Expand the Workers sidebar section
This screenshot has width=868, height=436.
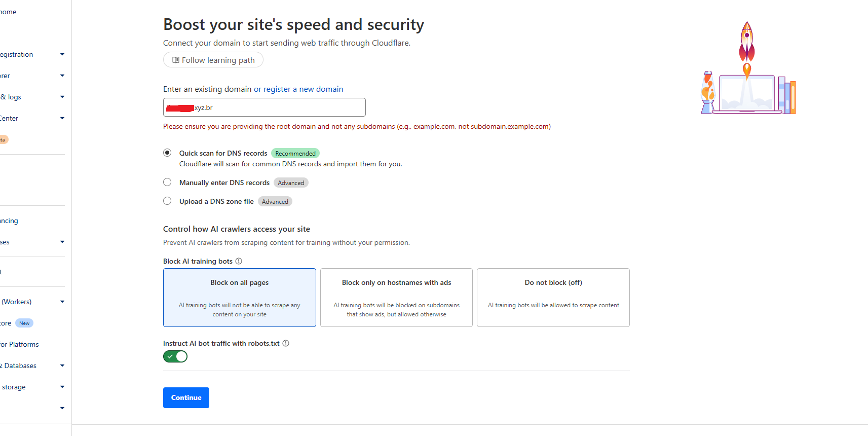[x=62, y=302]
